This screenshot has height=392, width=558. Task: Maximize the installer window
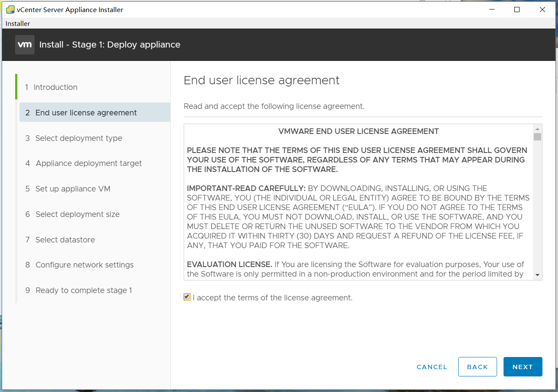click(517, 10)
